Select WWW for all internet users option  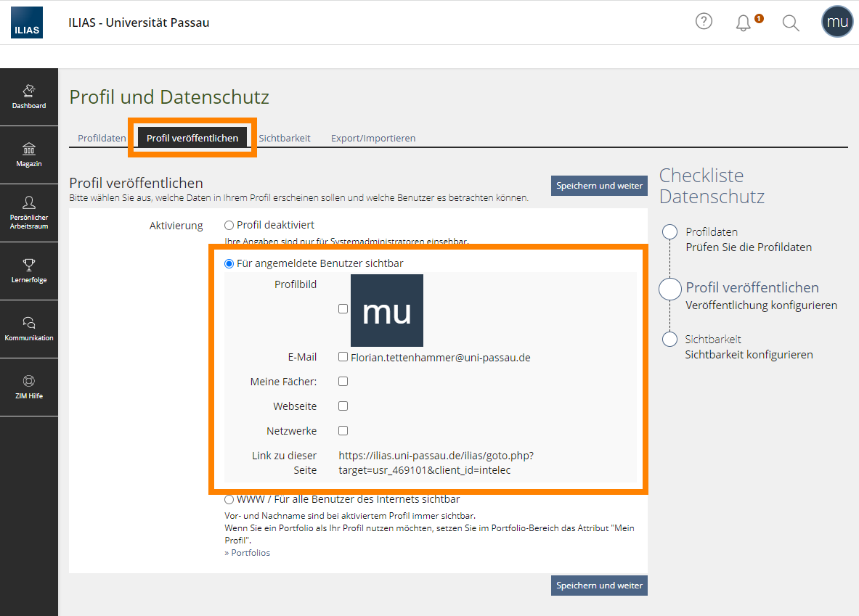pos(229,499)
